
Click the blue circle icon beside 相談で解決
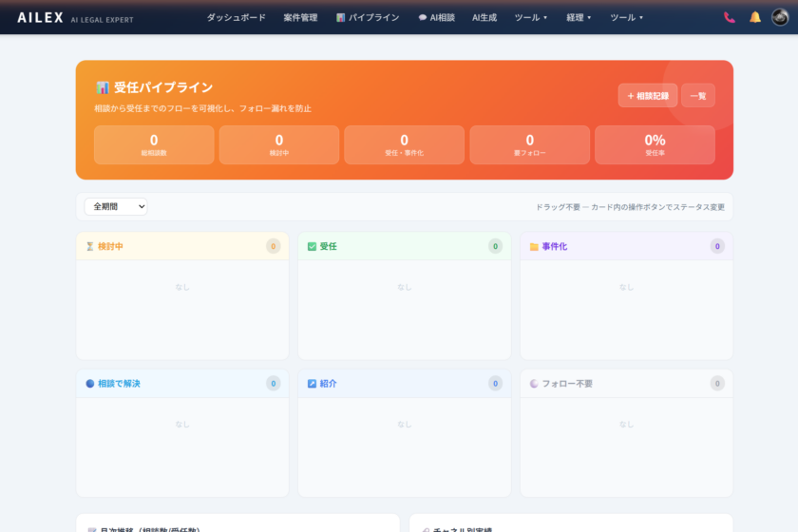pyautogui.click(x=90, y=384)
